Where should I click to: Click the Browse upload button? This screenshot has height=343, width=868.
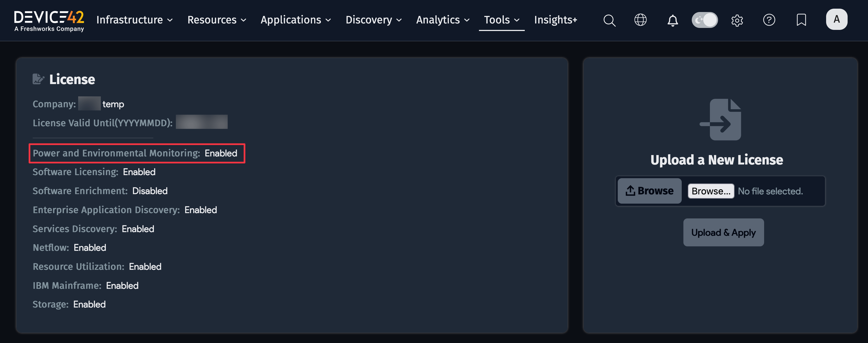[649, 191]
